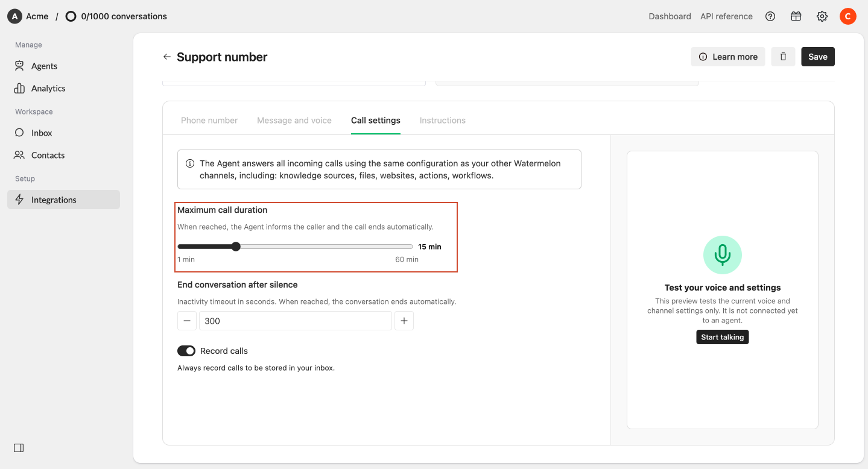Click the back arrow beside Support number
Image resolution: width=868 pixels, height=469 pixels.
[x=167, y=57]
